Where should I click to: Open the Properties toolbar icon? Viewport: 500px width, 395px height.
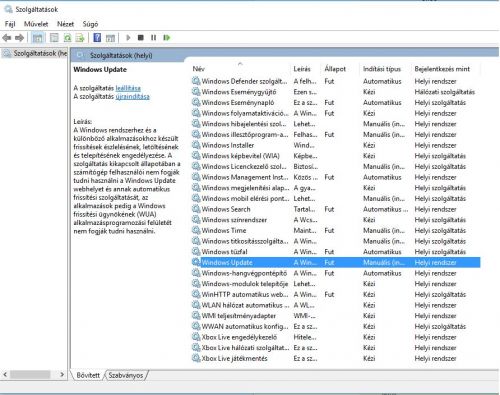(x=54, y=38)
